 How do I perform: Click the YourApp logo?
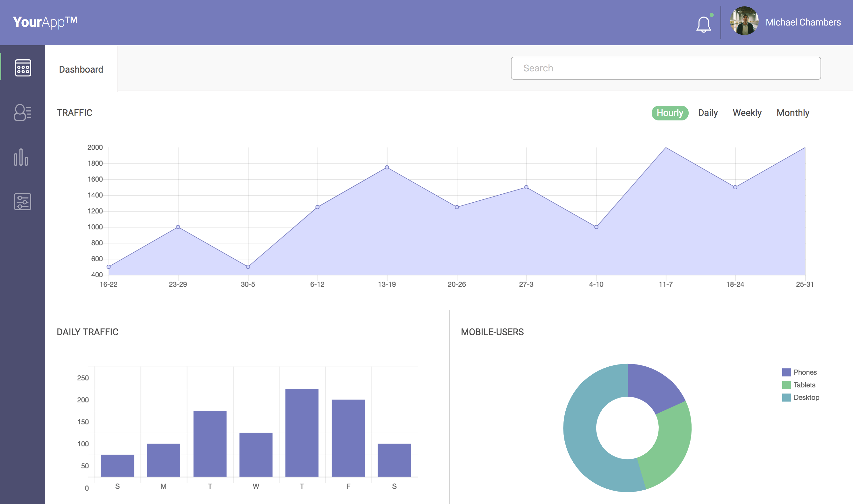coord(45,22)
